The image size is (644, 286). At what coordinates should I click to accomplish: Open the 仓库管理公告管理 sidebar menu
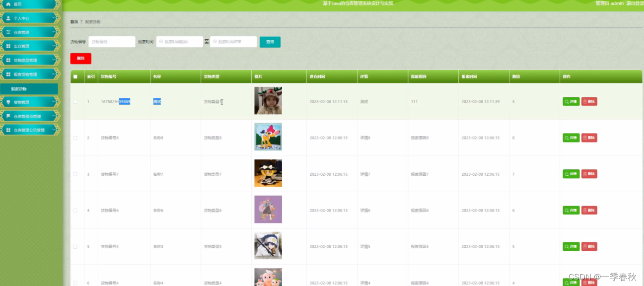point(30,130)
